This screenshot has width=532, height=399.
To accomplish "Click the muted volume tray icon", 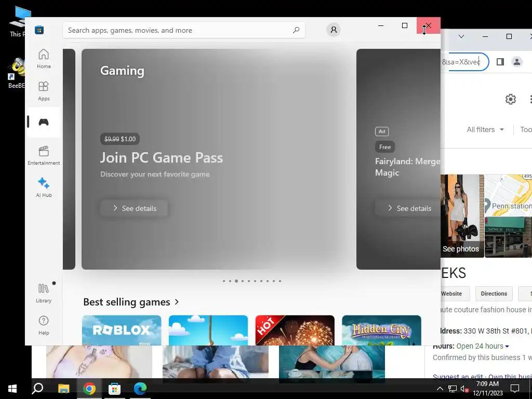I will coord(464,389).
